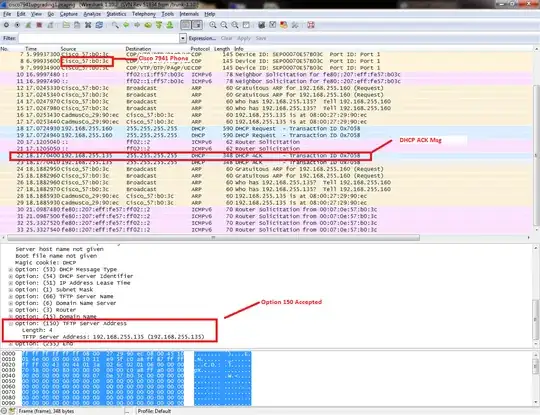The width and height of the screenshot is (540, 415).
Task: Collapse Option (150) TFTP Server Address
Action: pyautogui.click(x=11, y=324)
